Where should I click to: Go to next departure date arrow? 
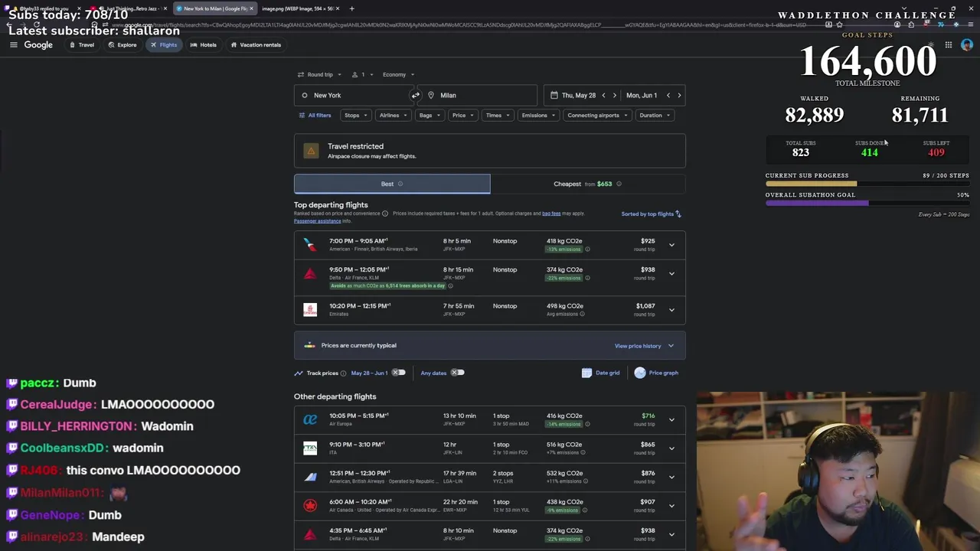click(614, 95)
